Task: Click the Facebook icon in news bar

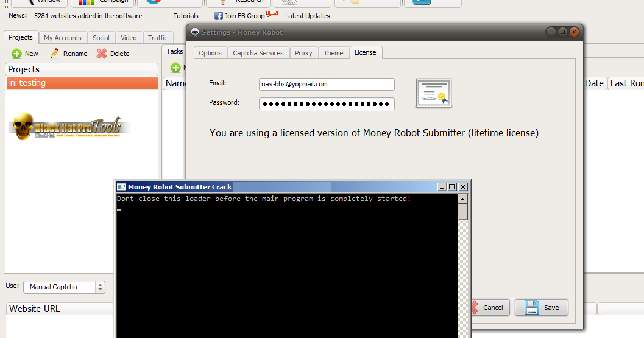Action: coord(219,16)
